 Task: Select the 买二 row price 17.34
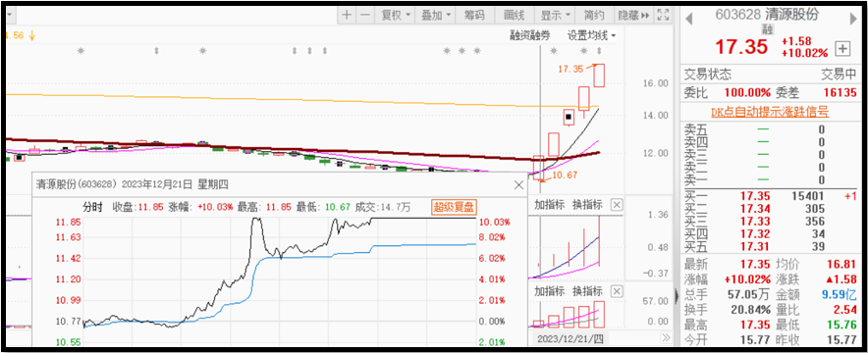click(754, 209)
